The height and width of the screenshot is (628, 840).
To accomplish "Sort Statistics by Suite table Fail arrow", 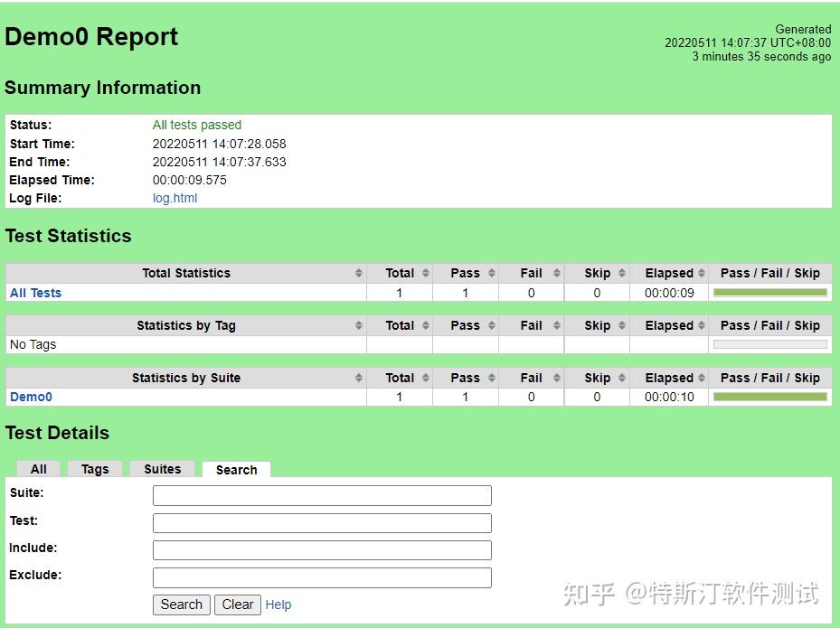I will [x=557, y=378].
